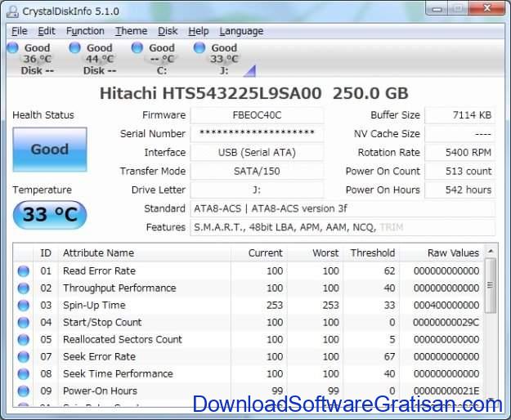Select the Throughput Performance attribute row
Image resolution: width=511 pixels, height=420 pixels.
[x=249, y=288]
